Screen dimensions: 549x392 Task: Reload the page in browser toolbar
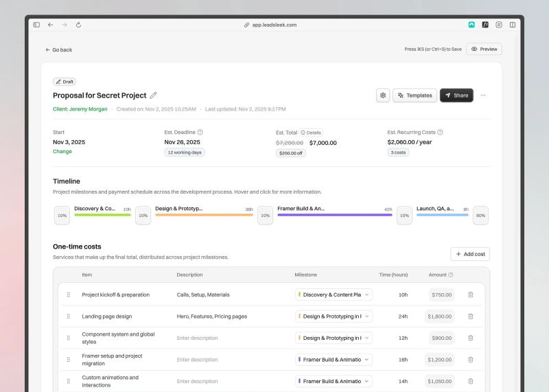78,25
